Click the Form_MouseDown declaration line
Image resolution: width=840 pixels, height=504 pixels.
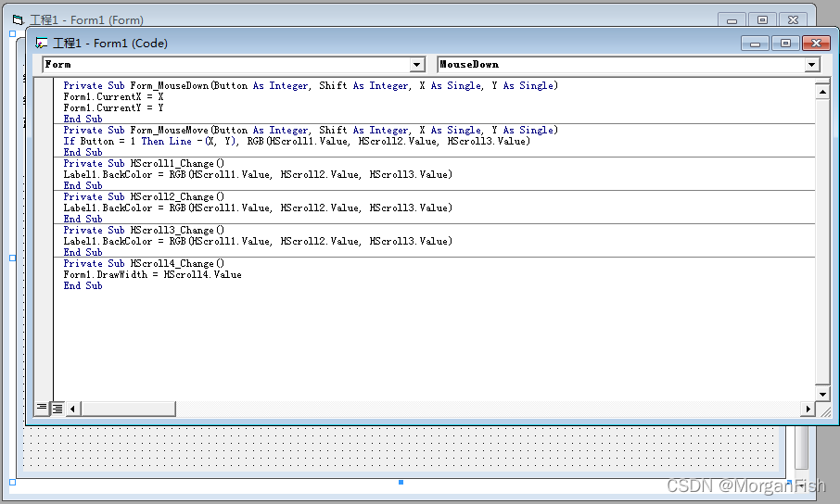click(x=311, y=85)
